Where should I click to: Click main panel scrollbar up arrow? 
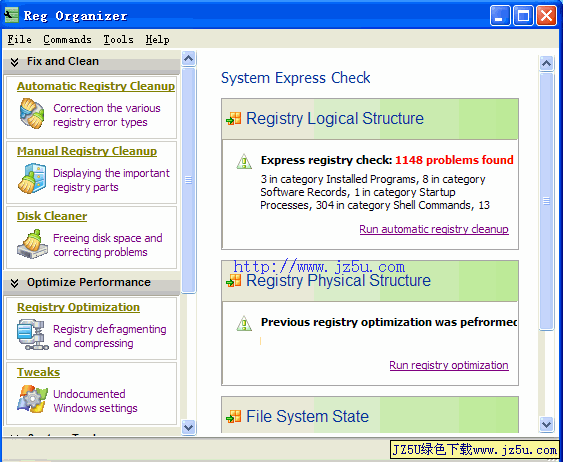[x=546, y=64]
